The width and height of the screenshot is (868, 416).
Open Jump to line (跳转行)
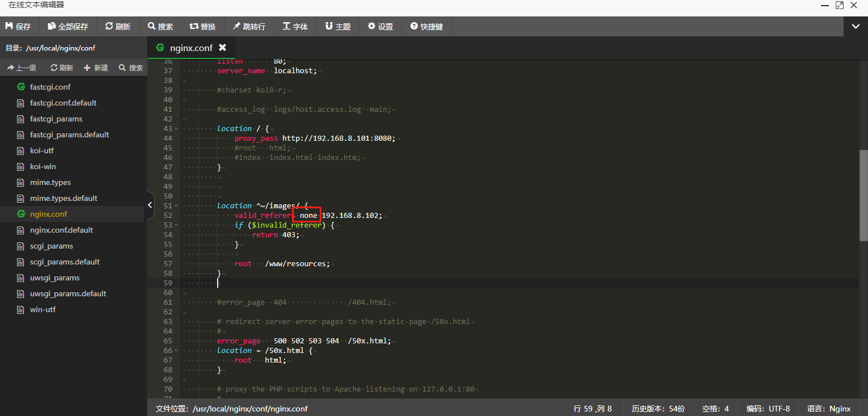(x=249, y=27)
